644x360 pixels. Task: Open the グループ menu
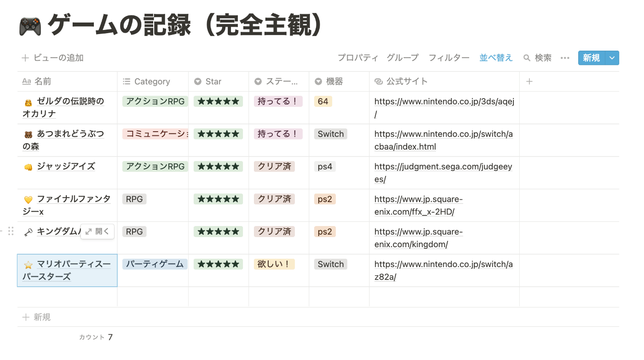pyautogui.click(x=402, y=58)
